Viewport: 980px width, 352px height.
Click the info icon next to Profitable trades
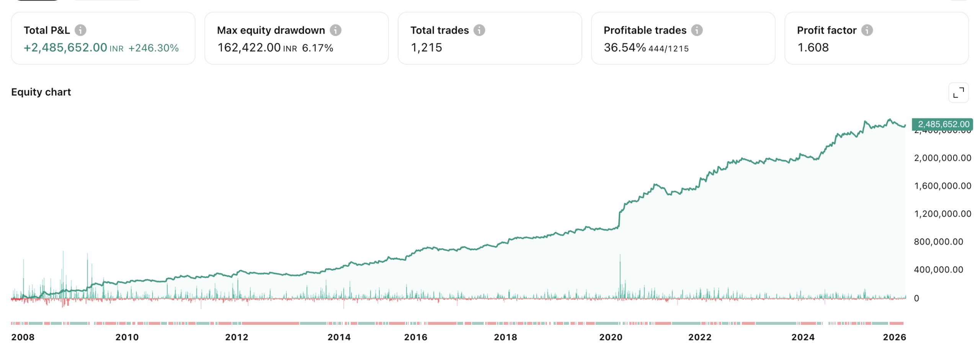pos(696,30)
